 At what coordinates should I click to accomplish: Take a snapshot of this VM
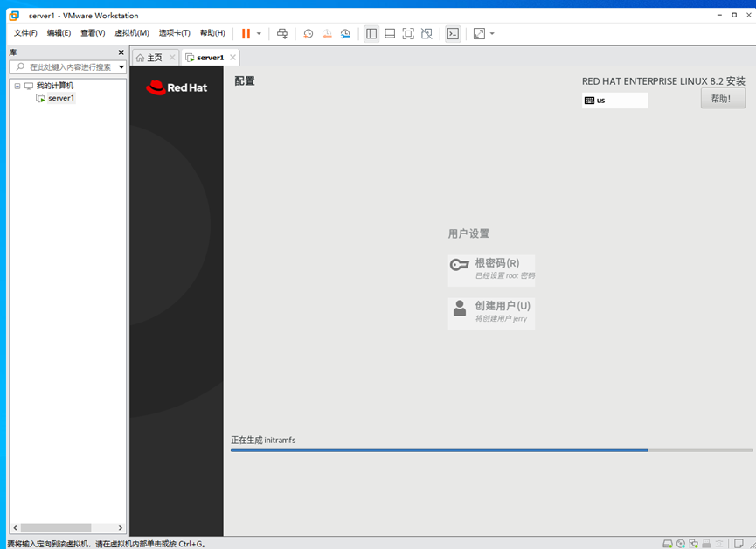point(309,34)
